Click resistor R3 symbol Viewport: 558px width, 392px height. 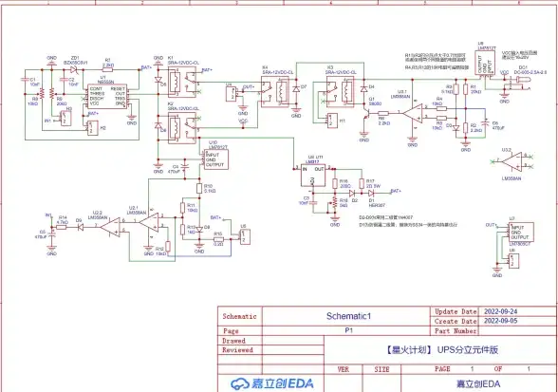pos(456,89)
